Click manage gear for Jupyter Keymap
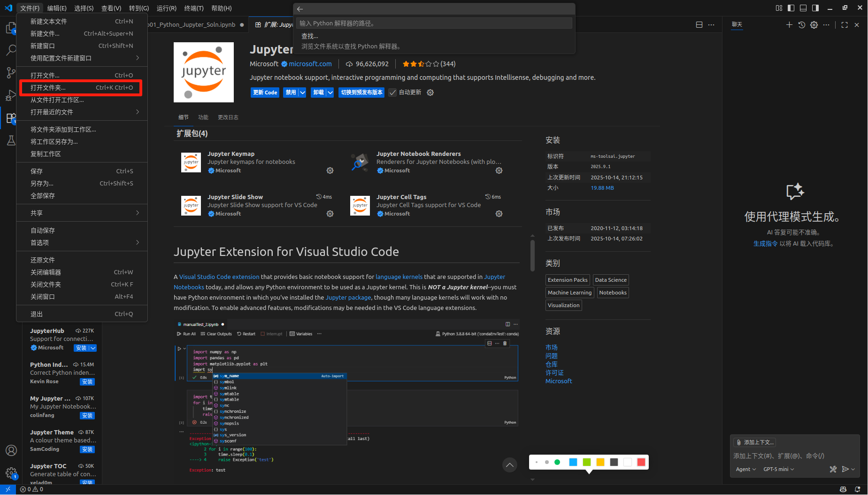 click(x=330, y=170)
